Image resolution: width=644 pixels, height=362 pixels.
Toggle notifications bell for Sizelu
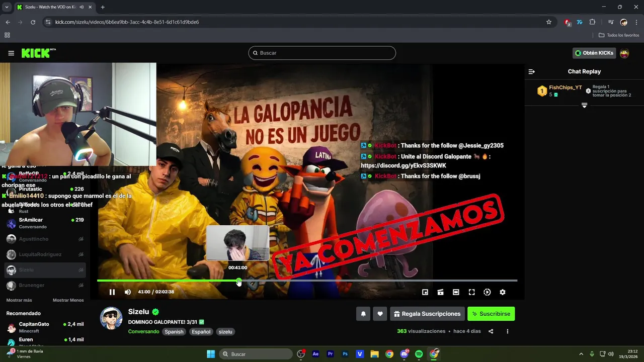(363, 314)
